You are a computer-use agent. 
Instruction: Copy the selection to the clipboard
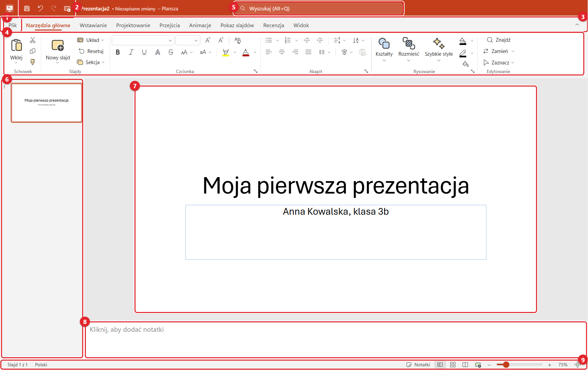tap(33, 51)
